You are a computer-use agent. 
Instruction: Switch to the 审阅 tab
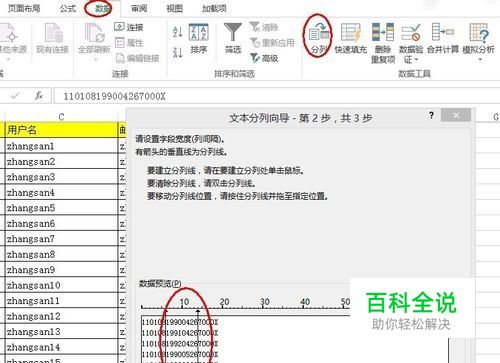139,8
